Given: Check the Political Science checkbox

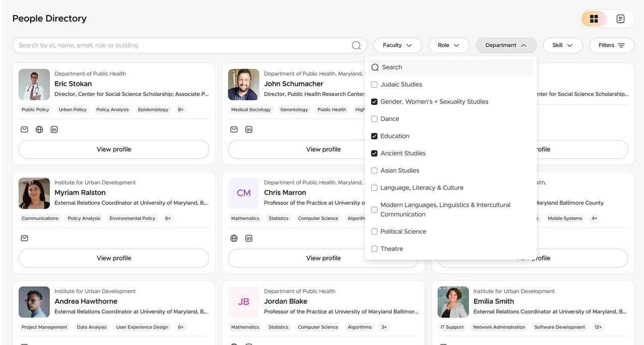Looking at the screenshot, I should point(374,232).
